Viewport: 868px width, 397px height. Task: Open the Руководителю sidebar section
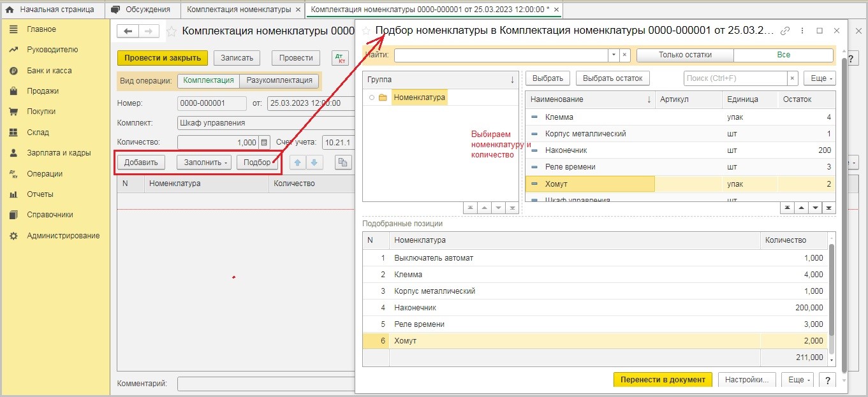tap(52, 50)
